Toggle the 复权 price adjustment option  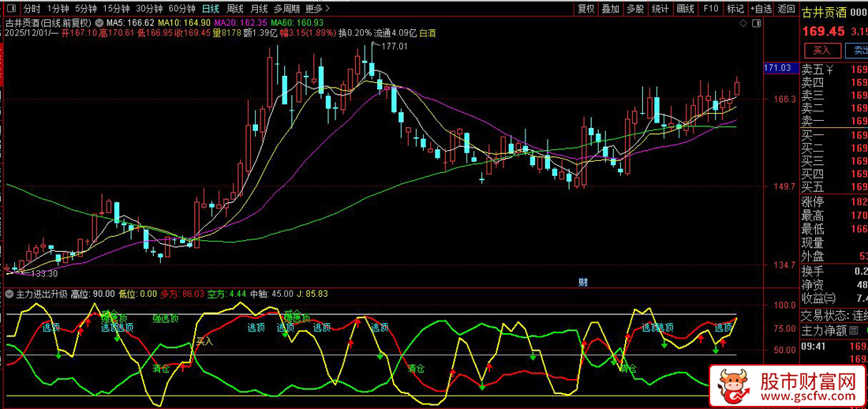[586, 9]
